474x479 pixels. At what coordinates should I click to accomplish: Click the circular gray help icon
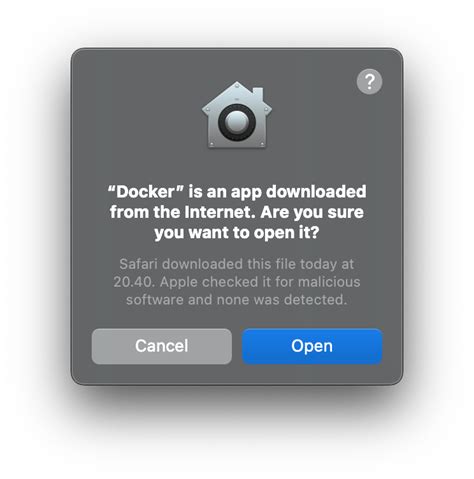(x=369, y=81)
